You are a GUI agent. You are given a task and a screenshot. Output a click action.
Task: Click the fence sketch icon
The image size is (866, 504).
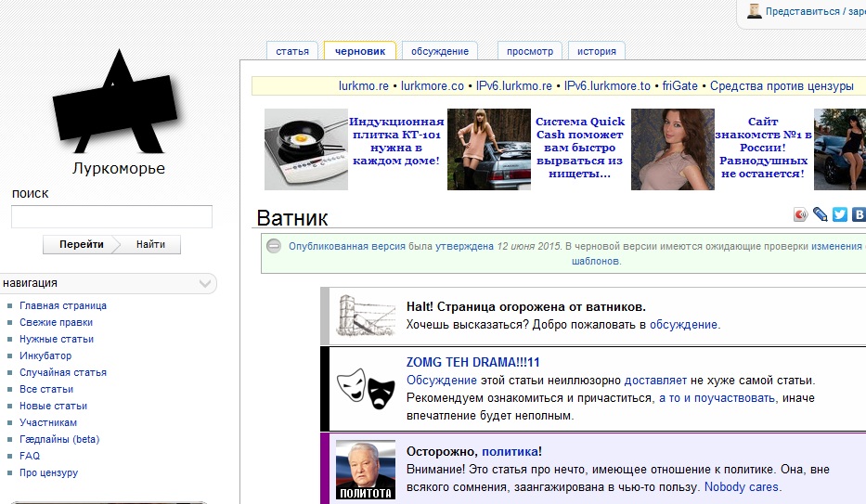(x=365, y=316)
